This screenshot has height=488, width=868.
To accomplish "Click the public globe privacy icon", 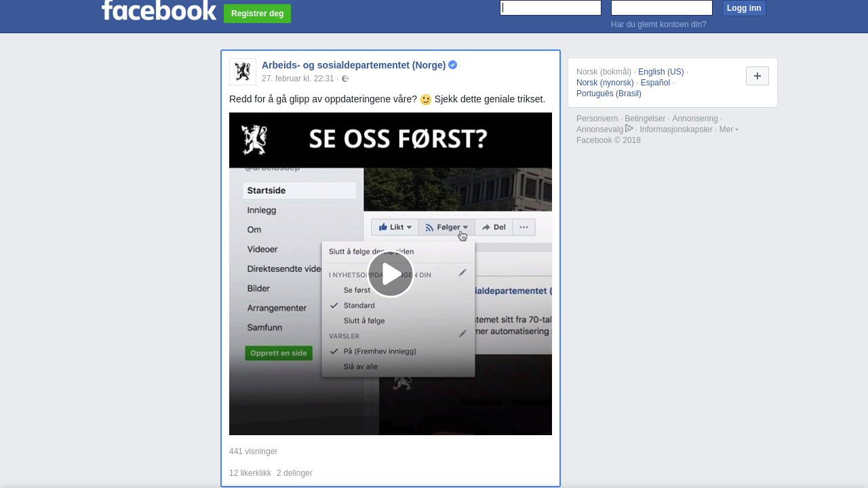I will pyautogui.click(x=345, y=79).
